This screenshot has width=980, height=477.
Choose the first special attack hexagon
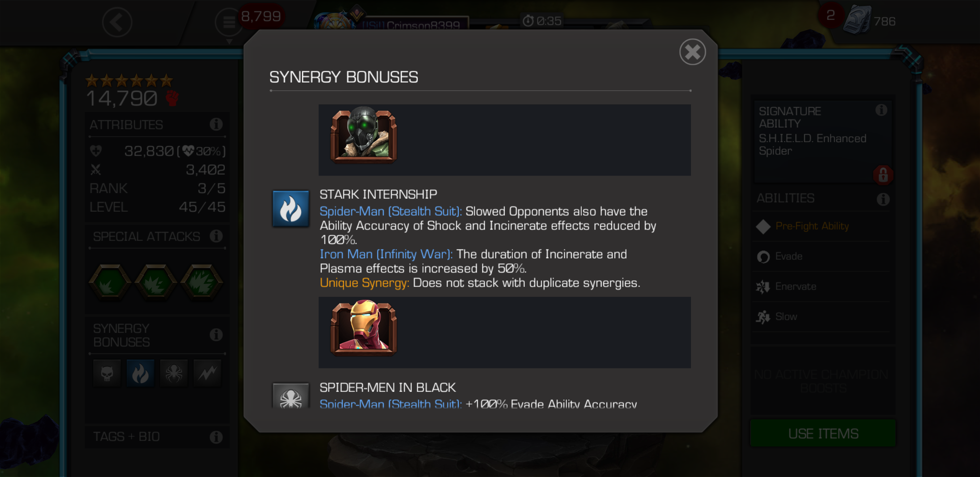pos(110,282)
